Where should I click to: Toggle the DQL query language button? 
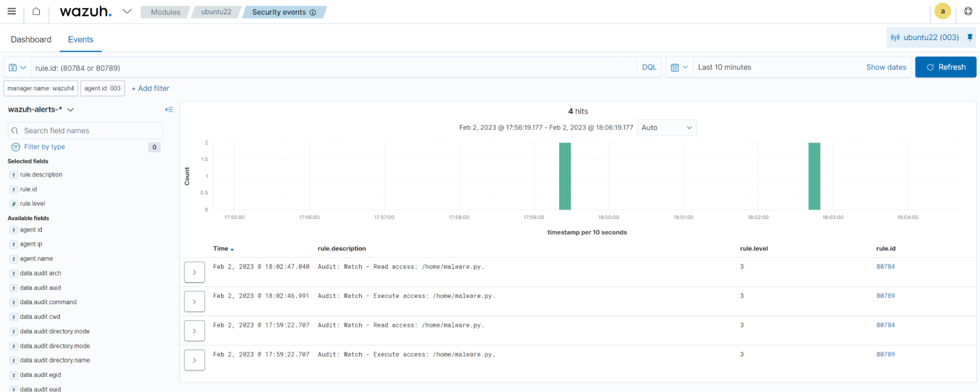click(649, 67)
